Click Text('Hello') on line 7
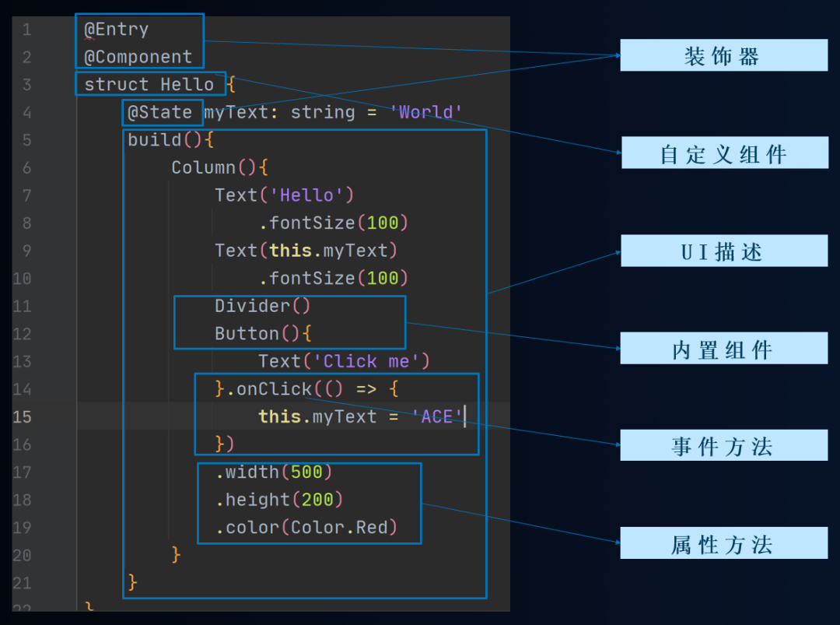This screenshot has width=840, height=625. point(284,195)
